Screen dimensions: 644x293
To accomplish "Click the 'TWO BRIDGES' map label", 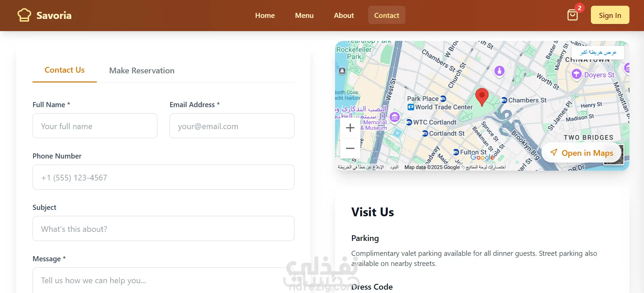I will pos(589,138).
